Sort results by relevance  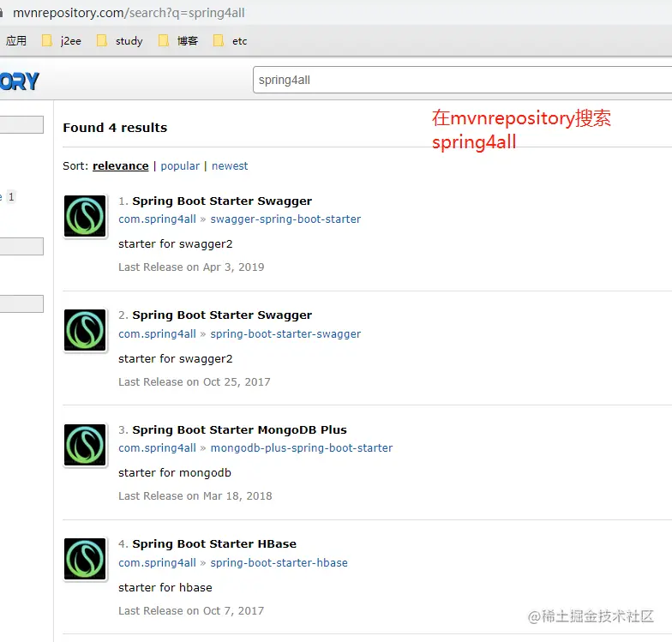(x=120, y=166)
